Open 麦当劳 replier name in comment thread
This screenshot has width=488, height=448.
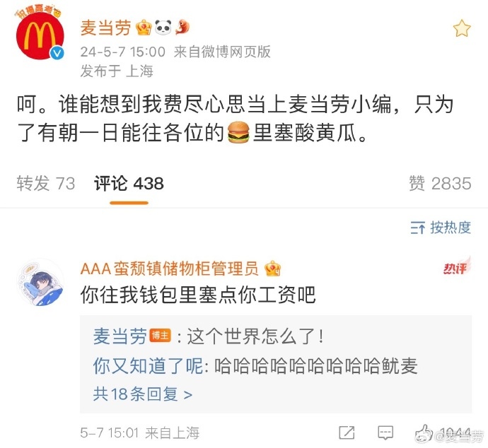(x=120, y=336)
